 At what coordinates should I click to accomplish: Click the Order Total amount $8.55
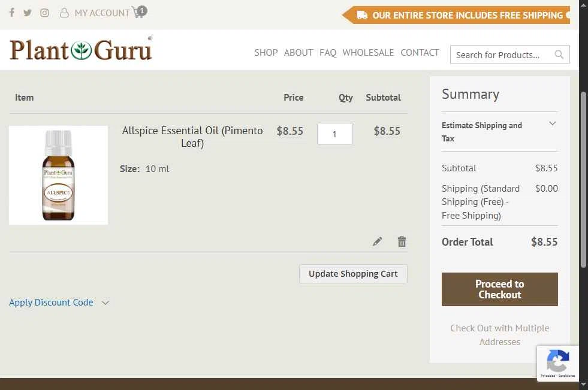pos(544,242)
